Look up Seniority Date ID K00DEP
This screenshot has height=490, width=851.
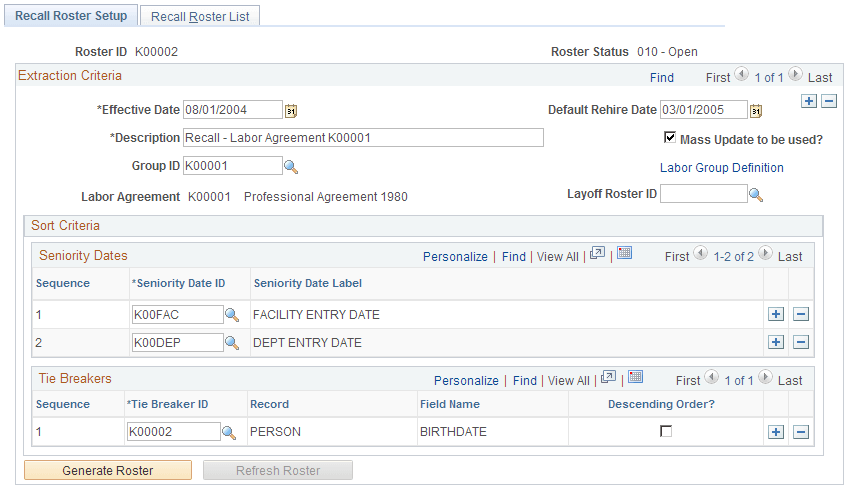tap(232, 343)
